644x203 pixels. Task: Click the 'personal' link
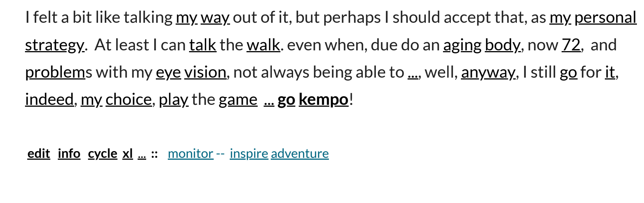(605, 18)
